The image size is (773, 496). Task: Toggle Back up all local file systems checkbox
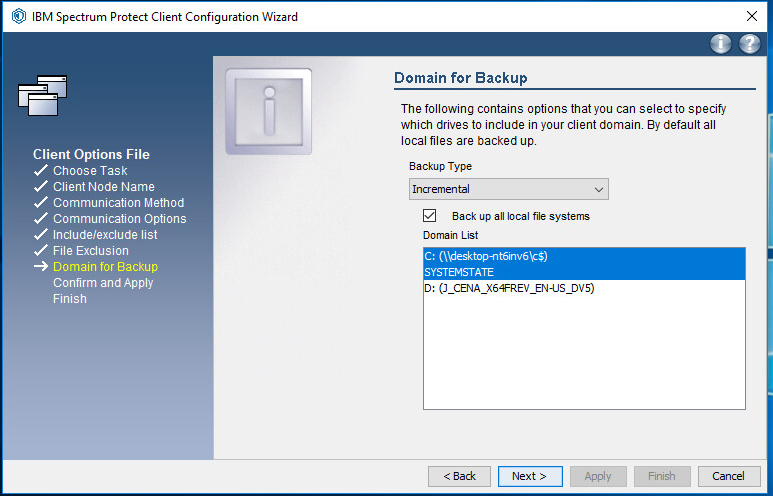pos(430,216)
